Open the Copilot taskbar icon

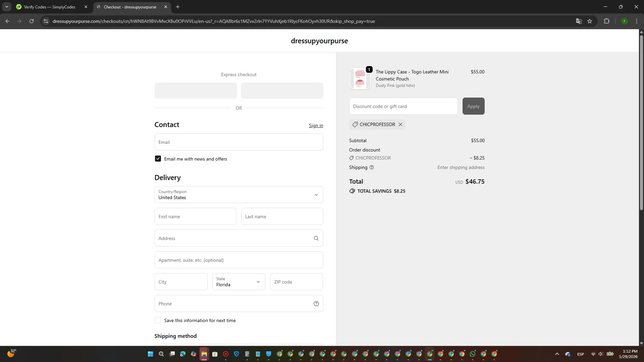tap(193, 354)
